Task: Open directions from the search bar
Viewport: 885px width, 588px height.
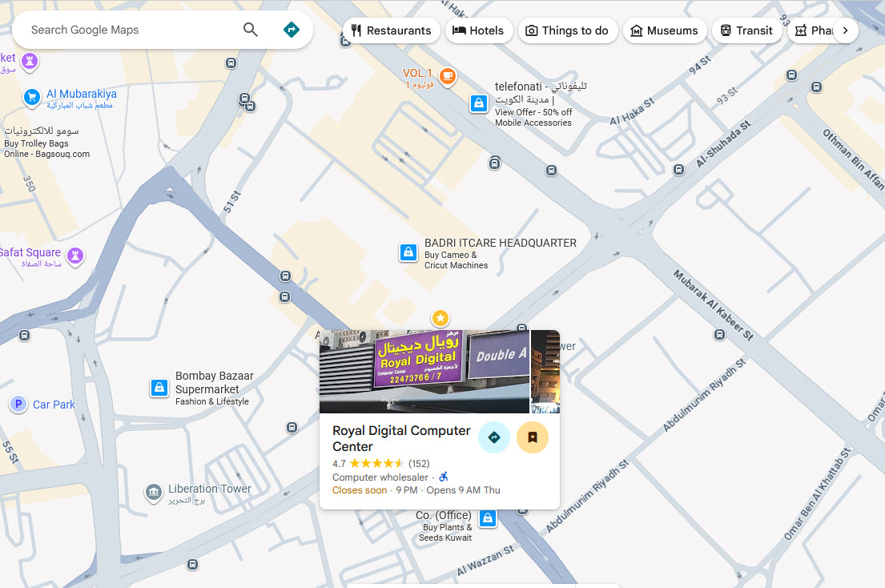Action: [x=292, y=30]
